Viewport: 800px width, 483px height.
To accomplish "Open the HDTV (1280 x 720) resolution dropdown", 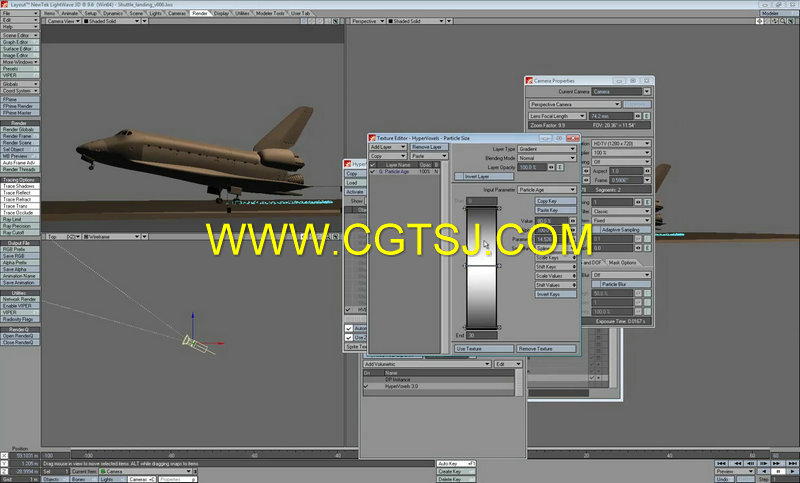I will (621, 144).
